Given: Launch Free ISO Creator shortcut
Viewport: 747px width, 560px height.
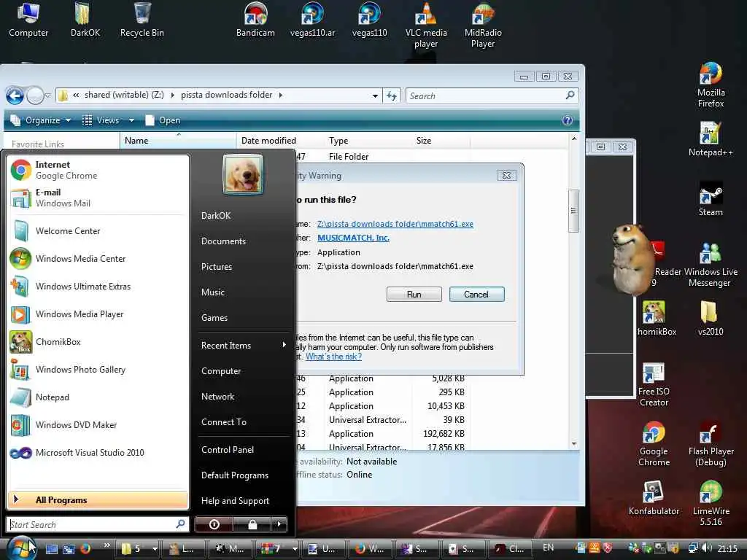Looking at the screenshot, I should [x=654, y=384].
